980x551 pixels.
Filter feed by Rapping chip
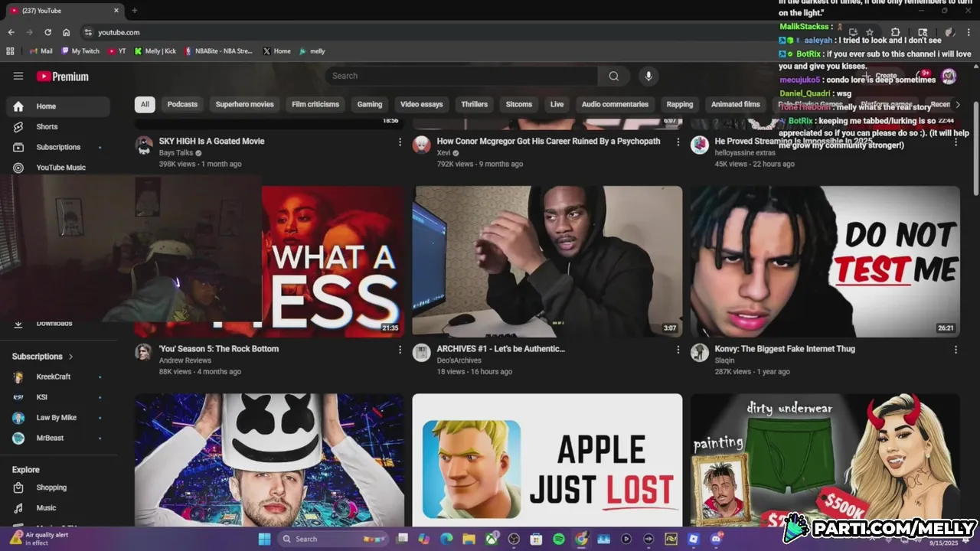(x=680, y=104)
